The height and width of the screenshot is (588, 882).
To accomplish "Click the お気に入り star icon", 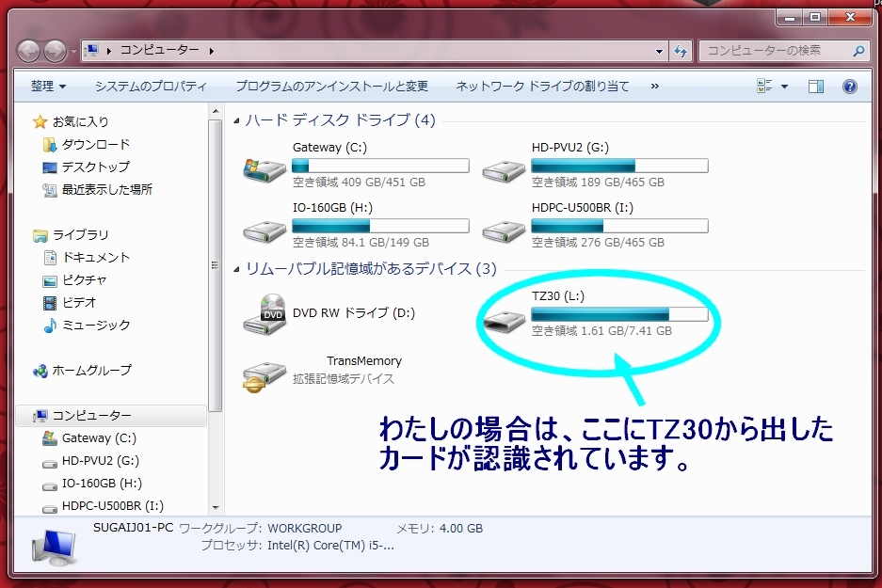I will click(40, 121).
